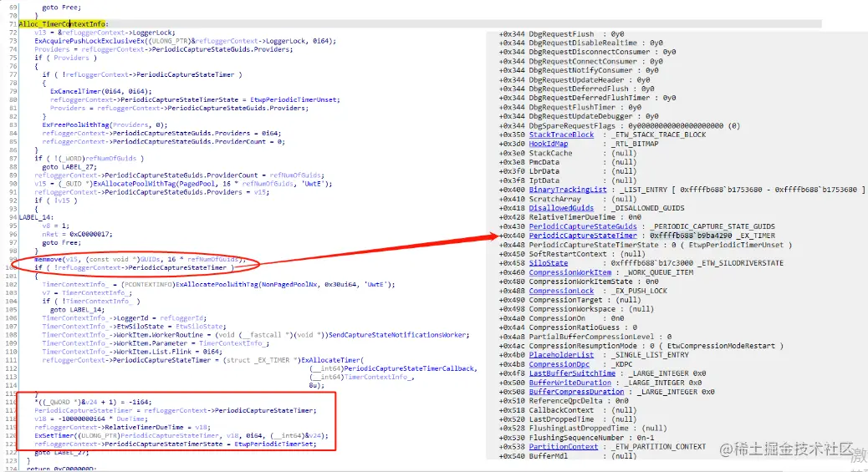Select EtwPeriodicTimerSet in the code
Viewport: 868px width, 472px height.
(274, 444)
